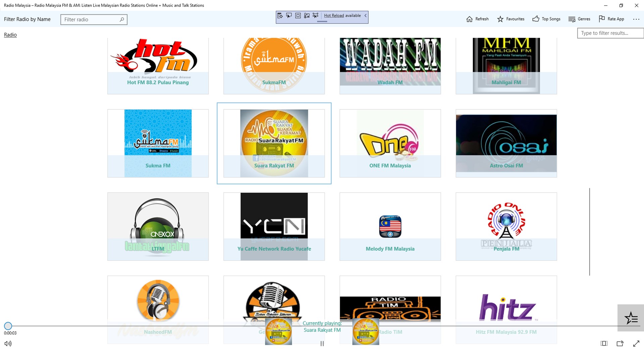This screenshot has width=644, height=349.
Task: Click the cast to device icon
Action: coord(620,343)
